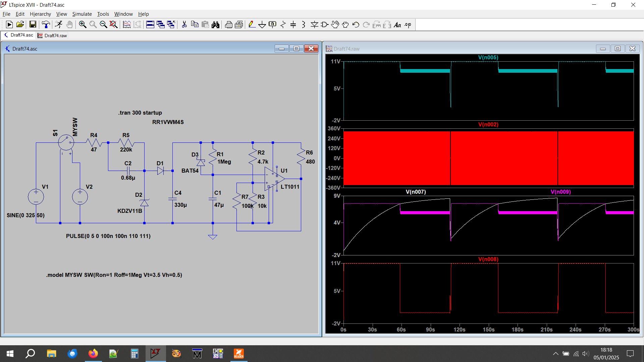Select the resistor component tool
Image resolution: width=644 pixels, height=362 pixels.
tap(283, 24)
